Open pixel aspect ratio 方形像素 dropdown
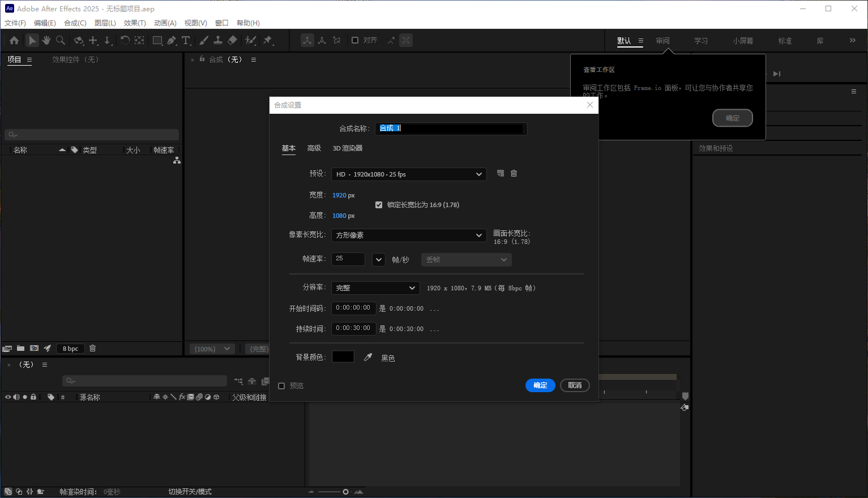Image resolution: width=868 pixels, height=498 pixels. coord(409,235)
